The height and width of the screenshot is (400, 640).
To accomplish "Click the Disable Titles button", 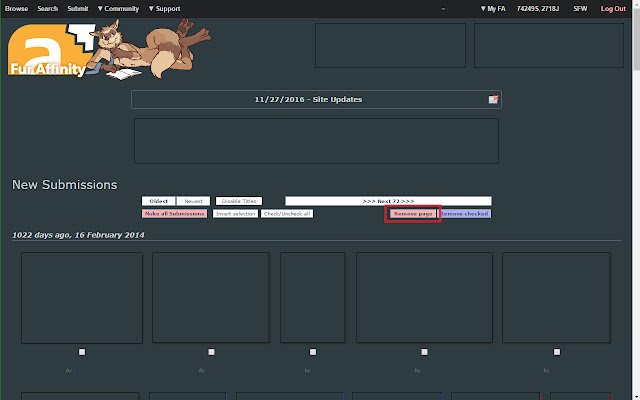I will (x=239, y=201).
